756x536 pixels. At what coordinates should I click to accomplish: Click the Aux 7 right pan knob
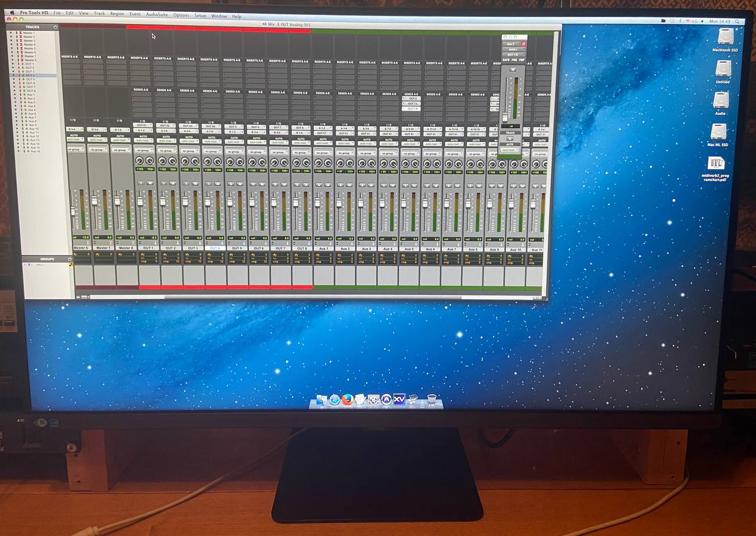tap(459, 164)
